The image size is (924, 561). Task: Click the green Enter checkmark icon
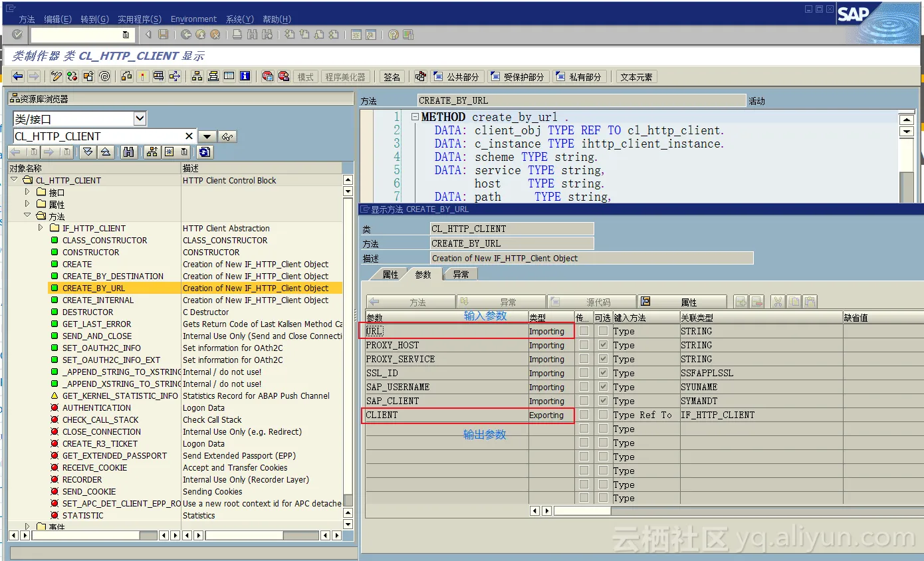click(17, 35)
